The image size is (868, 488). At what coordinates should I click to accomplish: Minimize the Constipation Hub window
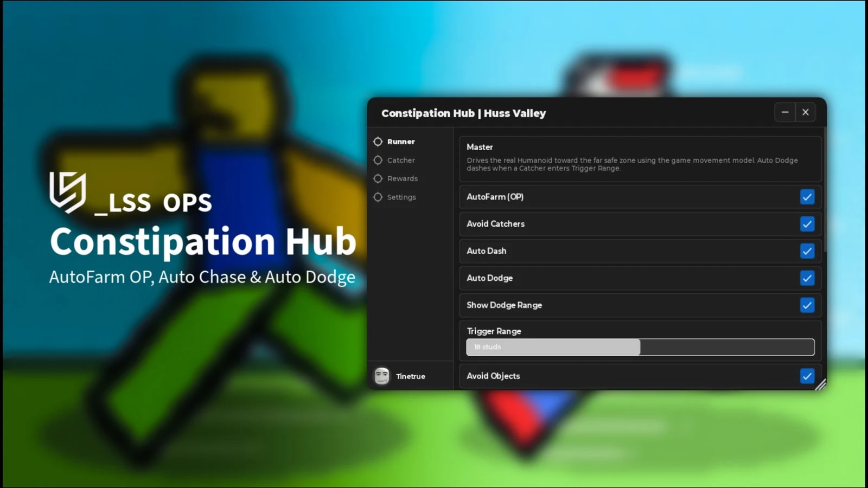[x=785, y=112]
